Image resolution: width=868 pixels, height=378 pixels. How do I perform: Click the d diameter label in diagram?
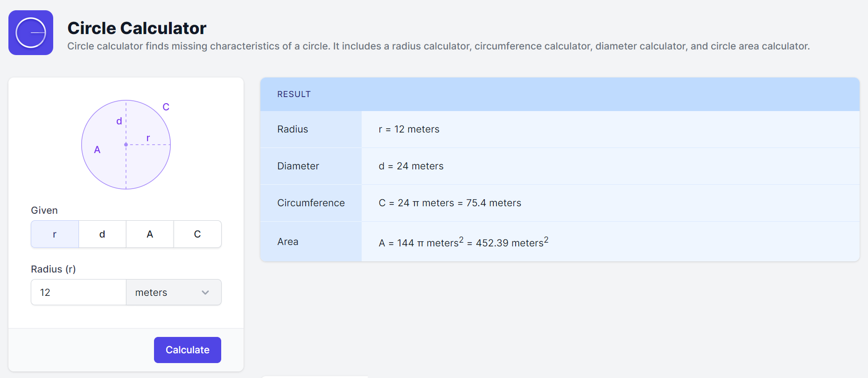(x=119, y=121)
